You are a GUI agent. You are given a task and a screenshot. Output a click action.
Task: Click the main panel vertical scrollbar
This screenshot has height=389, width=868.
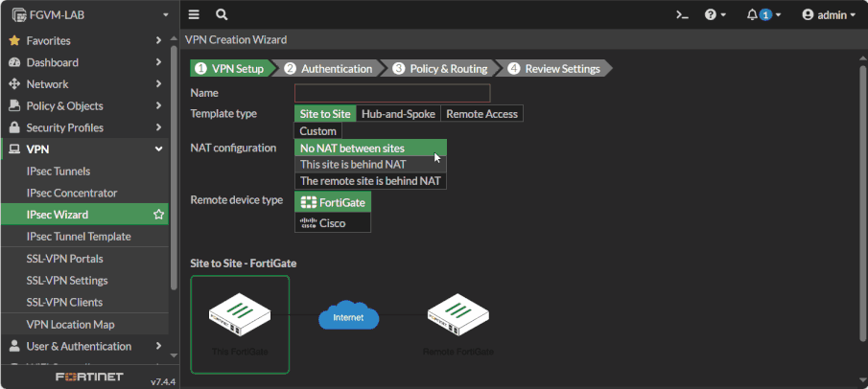pos(862,203)
